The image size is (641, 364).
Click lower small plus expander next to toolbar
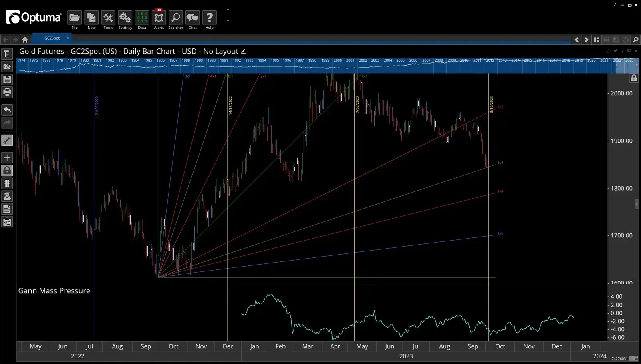tap(228, 20)
